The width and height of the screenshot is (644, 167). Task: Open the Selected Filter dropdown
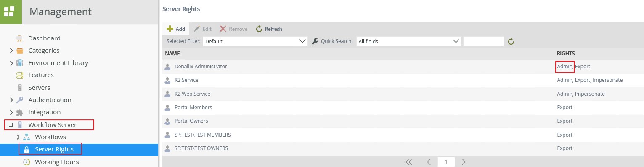[255, 41]
